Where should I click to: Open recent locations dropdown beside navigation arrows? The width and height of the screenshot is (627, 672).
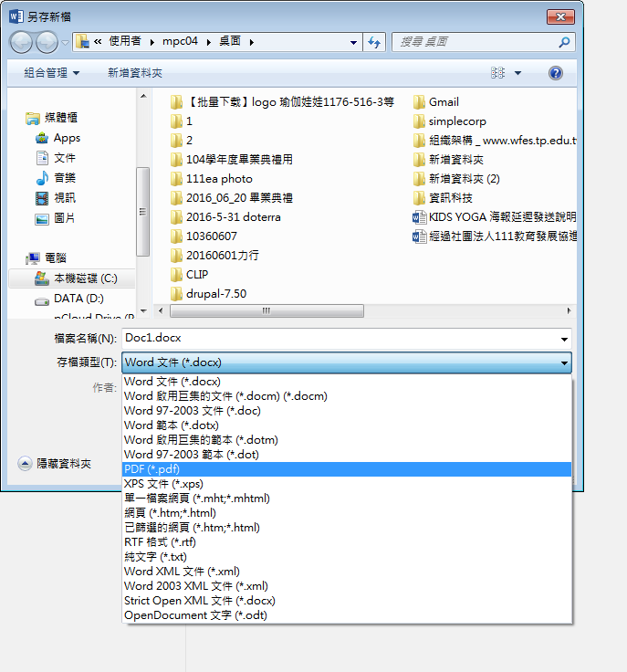click(x=65, y=42)
